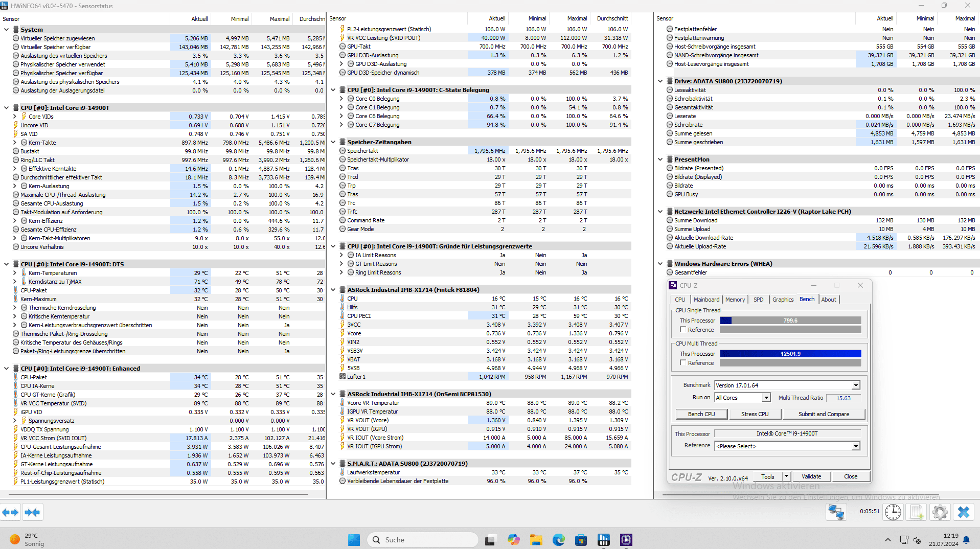Image resolution: width=980 pixels, height=549 pixels.
Task: Open the network remote monitoring icon
Action: 836,512
